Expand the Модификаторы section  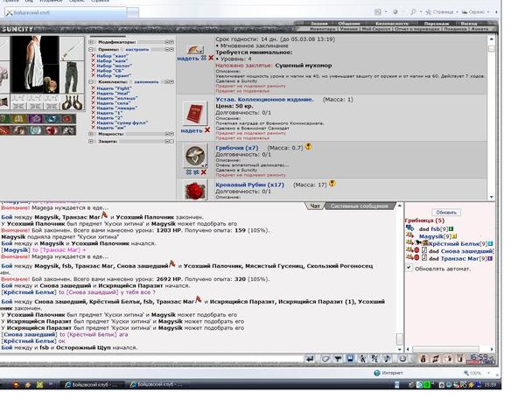91,42
